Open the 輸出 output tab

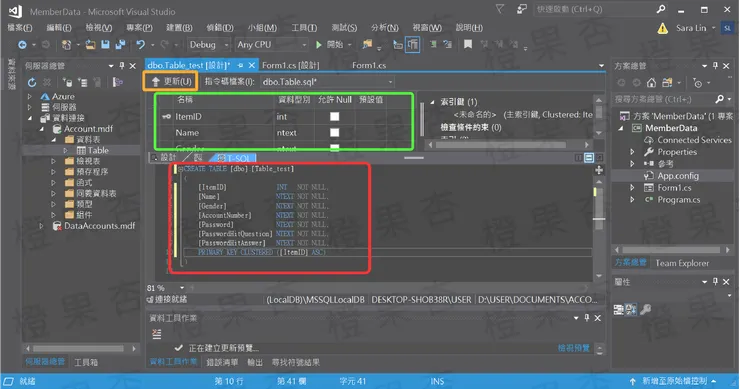coord(255,362)
